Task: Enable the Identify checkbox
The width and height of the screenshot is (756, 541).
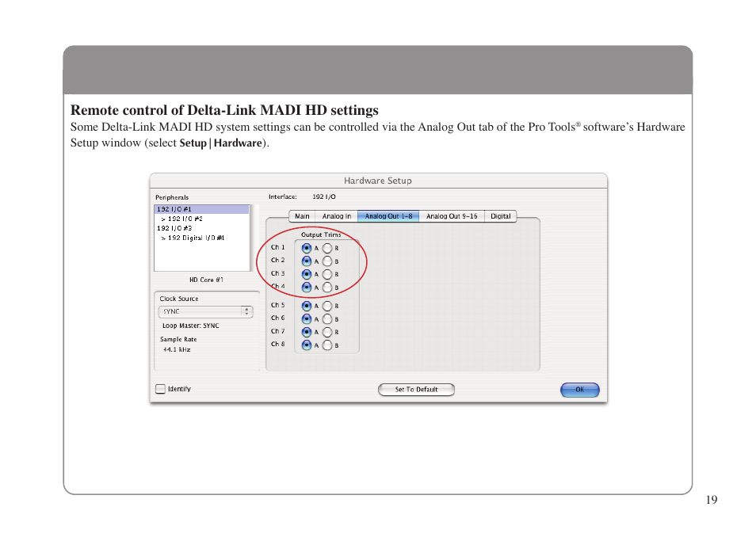Action: tap(161, 389)
